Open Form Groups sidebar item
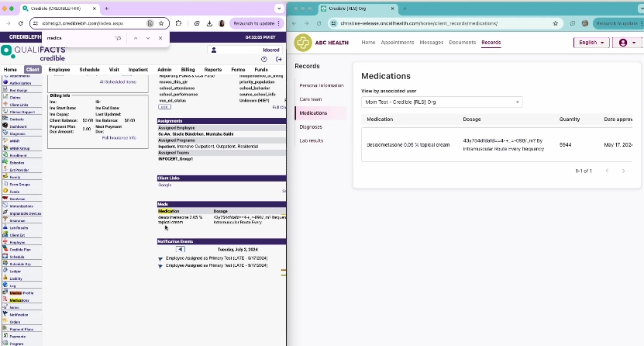 coord(19,185)
